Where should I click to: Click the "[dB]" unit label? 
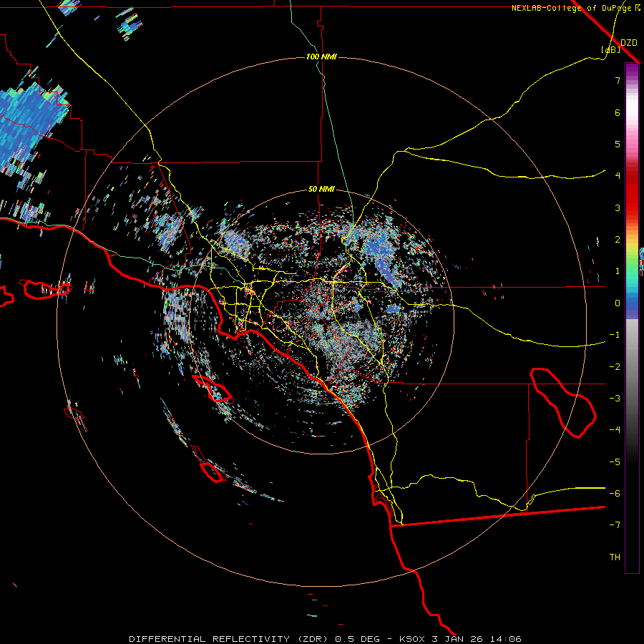611,49
